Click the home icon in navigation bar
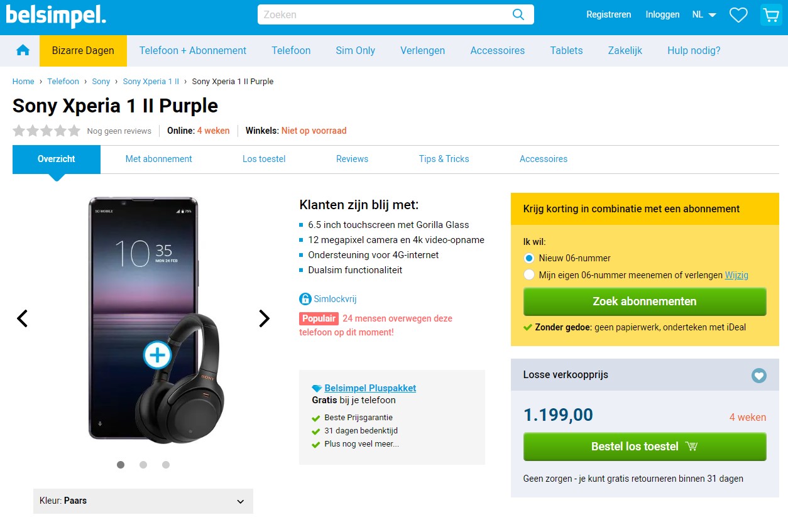 click(23, 51)
